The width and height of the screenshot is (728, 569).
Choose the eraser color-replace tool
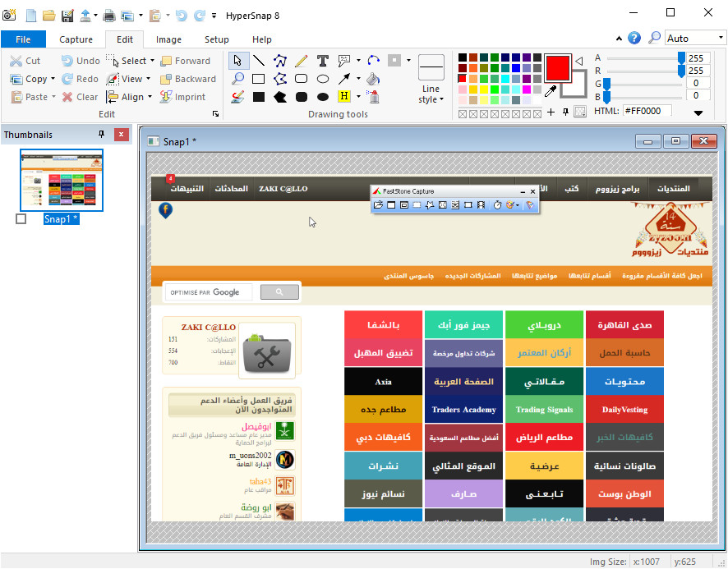click(237, 97)
